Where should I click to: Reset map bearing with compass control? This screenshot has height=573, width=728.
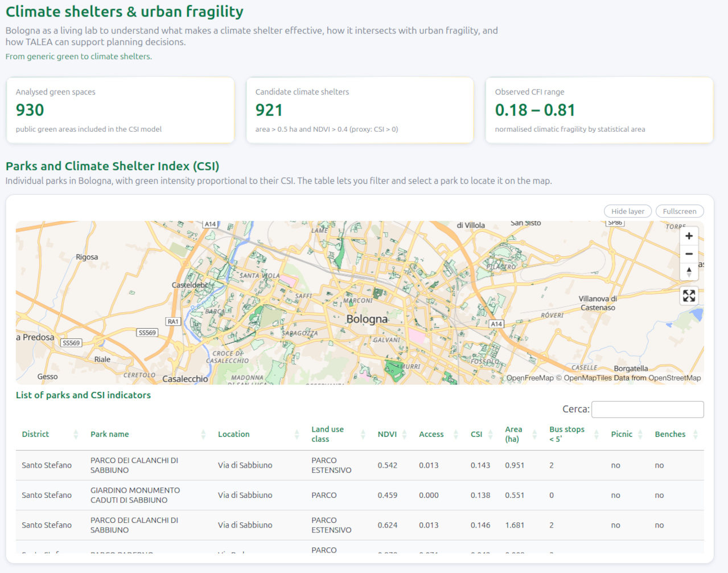click(689, 272)
